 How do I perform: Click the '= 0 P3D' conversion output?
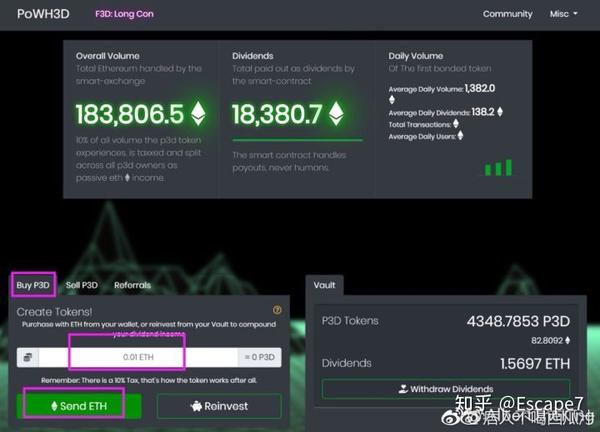[x=260, y=357]
